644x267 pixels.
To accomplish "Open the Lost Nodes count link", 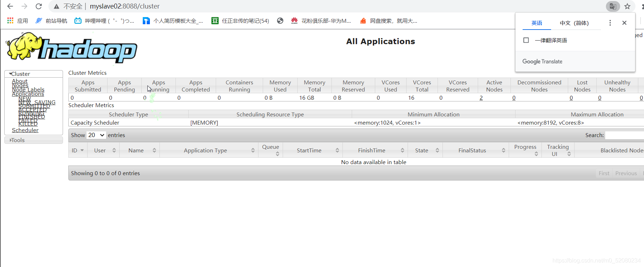I will tap(571, 98).
